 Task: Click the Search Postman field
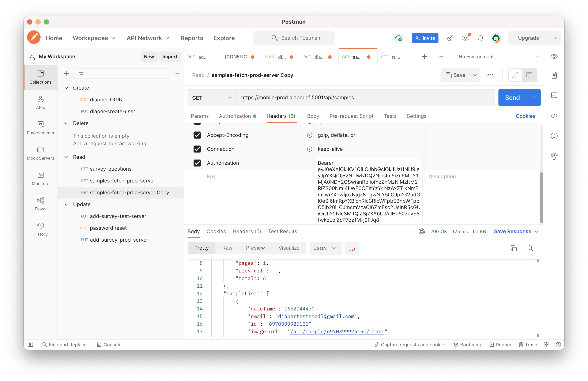pos(294,38)
